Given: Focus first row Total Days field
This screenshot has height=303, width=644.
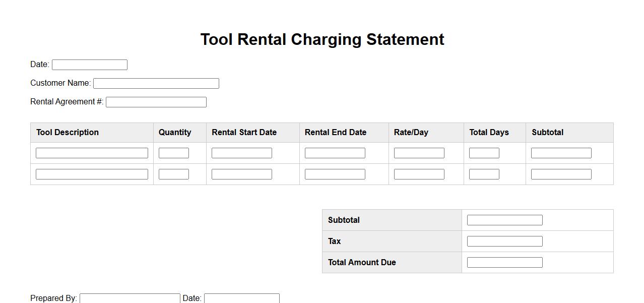Looking at the screenshot, I should [484, 153].
